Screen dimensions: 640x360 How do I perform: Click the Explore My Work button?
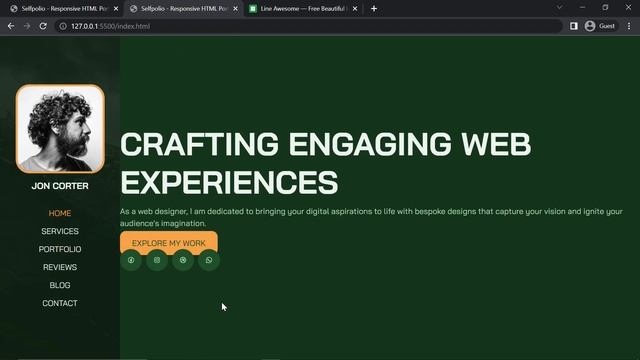(x=169, y=242)
